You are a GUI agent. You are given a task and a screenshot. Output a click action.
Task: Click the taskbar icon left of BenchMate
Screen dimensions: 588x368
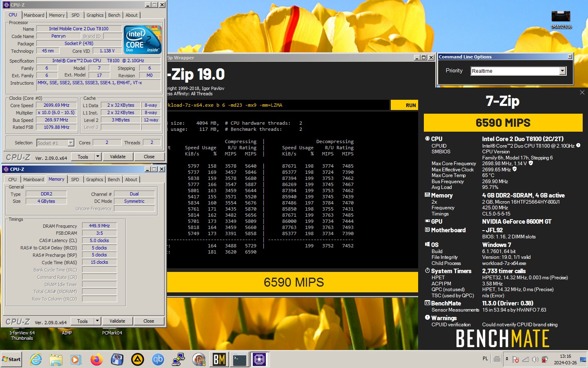click(198, 359)
